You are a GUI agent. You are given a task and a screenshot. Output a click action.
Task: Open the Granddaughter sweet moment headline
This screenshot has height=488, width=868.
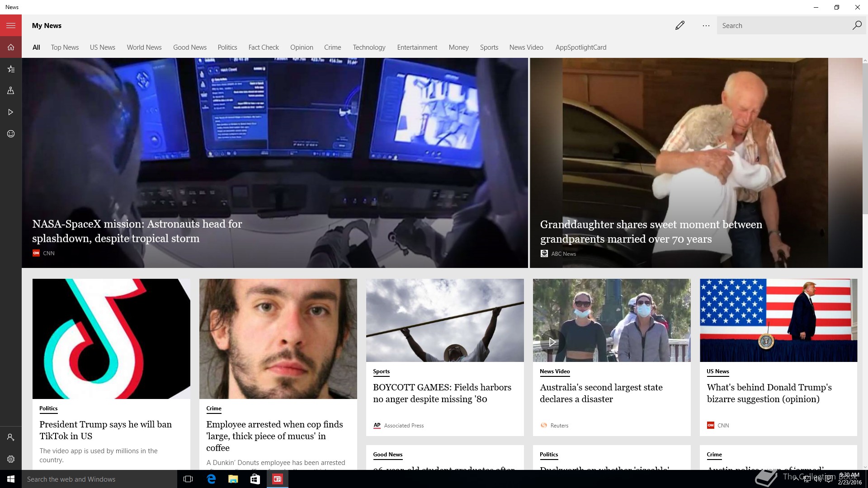[x=651, y=232]
